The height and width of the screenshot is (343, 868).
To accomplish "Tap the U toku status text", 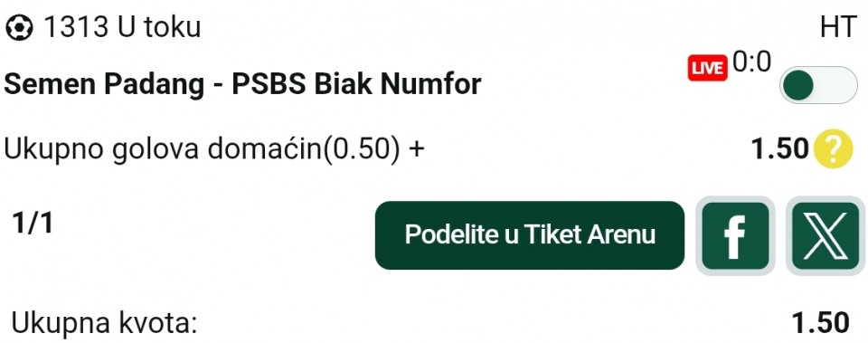I will click(x=159, y=27).
